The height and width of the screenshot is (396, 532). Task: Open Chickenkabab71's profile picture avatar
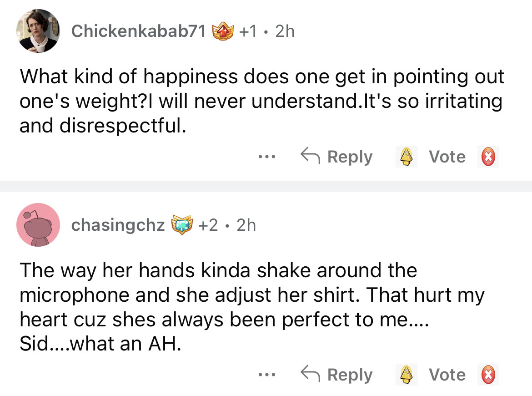[38, 31]
